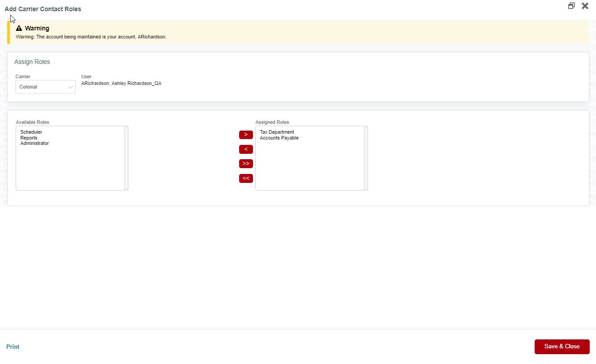596x364 pixels.
Task: Select Scheduler in the Available Roles list
Action: coord(31,132)
